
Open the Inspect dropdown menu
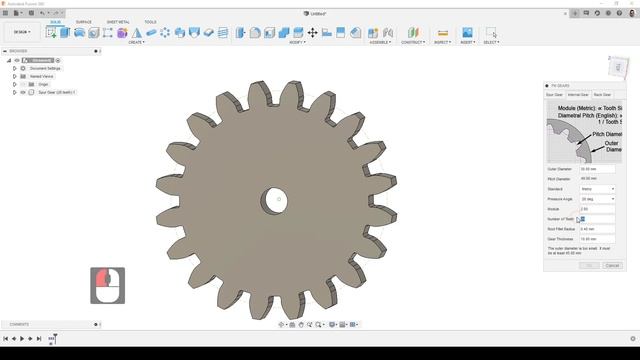[x=442, y=42]
